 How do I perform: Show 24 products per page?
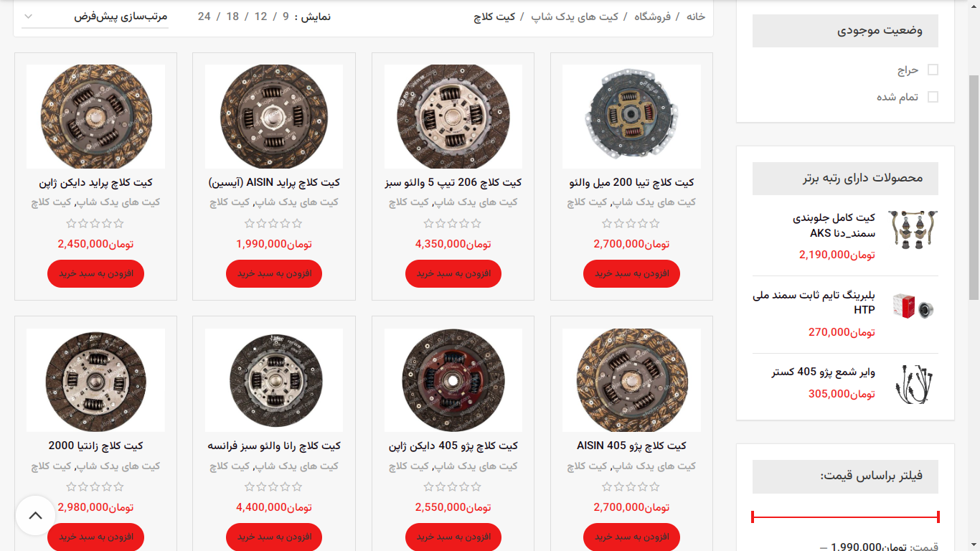click(x=204, y=17)
